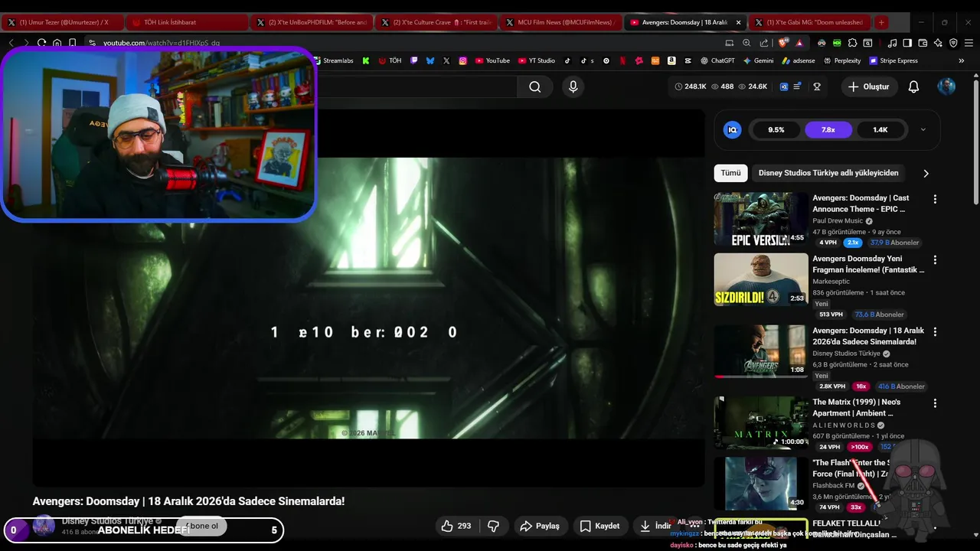This screenshot has width=980, height=551.
Task: Click the youtube.com address bar URL
Action: pyautogui.click(x=161, y=43)
